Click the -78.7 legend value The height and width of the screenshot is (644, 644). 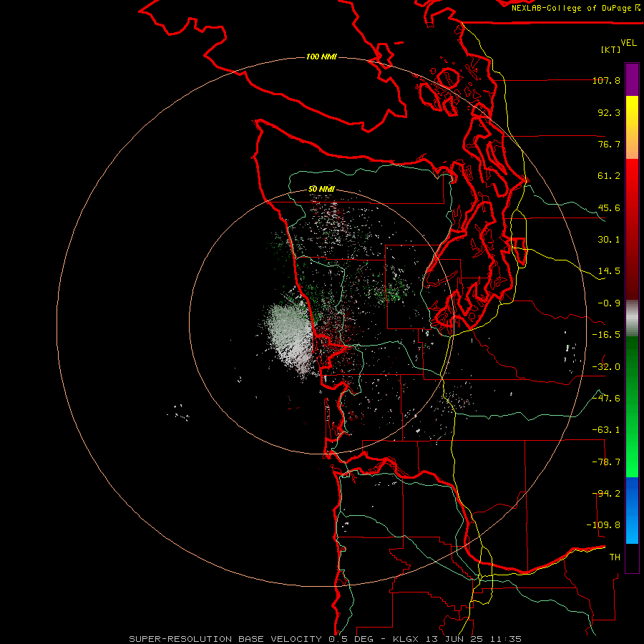point(606,462)
